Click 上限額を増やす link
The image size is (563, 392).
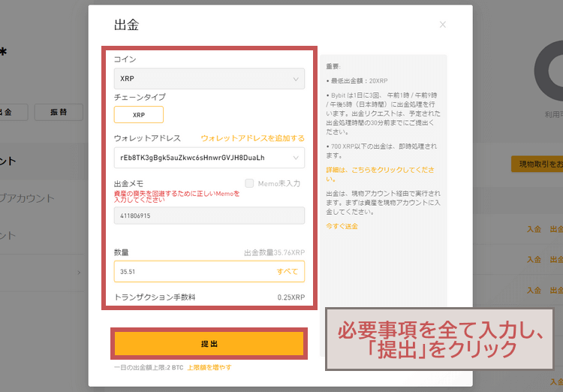click(209, 367)
